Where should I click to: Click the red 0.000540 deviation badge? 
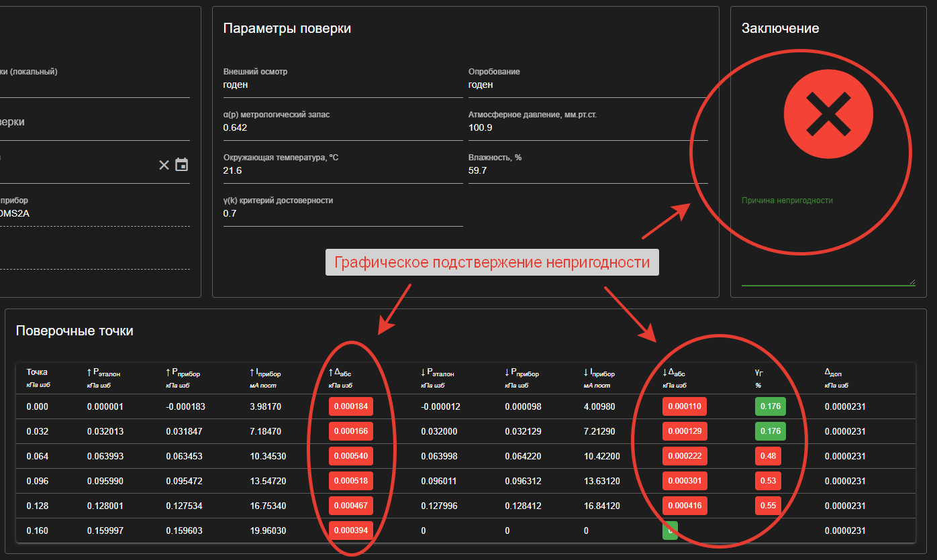pos(351,457)
